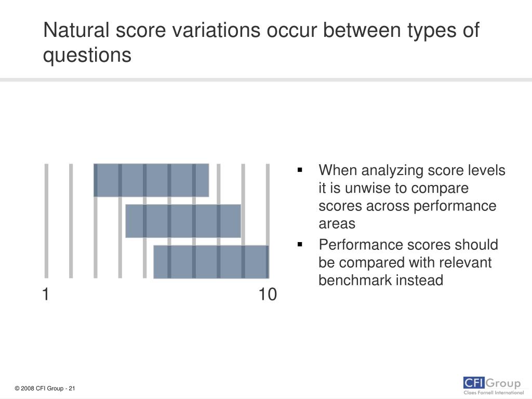Click the '2008 CFI Group - 21' footer

click(45, 389)
